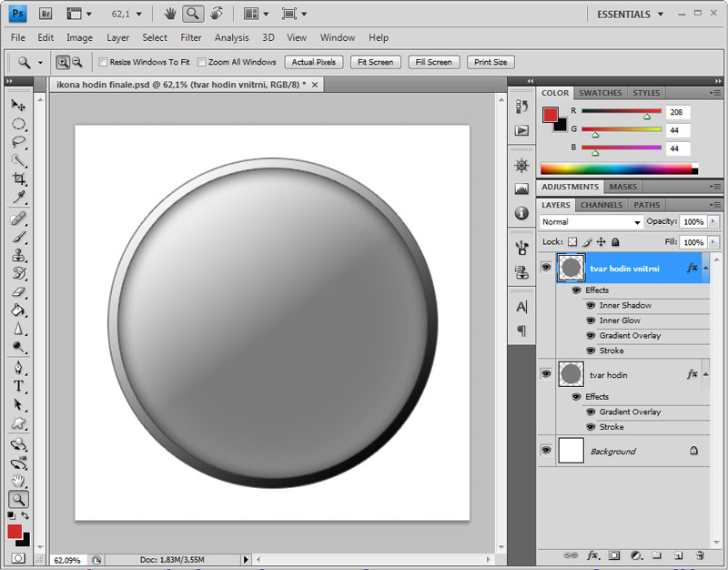The width and height of the screenshot is (728, 570).
Task: Tick the Zoom All Windows checkbox
Action: pyautogui.click(x=200, y=62)
